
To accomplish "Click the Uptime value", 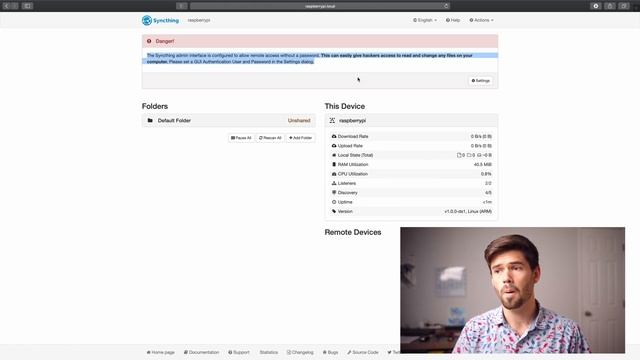I will [487, 202].
